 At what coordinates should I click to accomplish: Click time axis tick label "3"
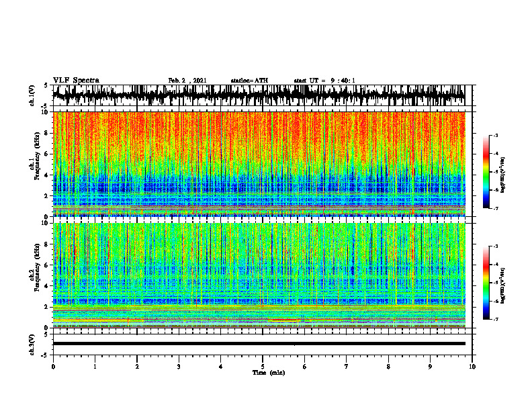[179, 367]
